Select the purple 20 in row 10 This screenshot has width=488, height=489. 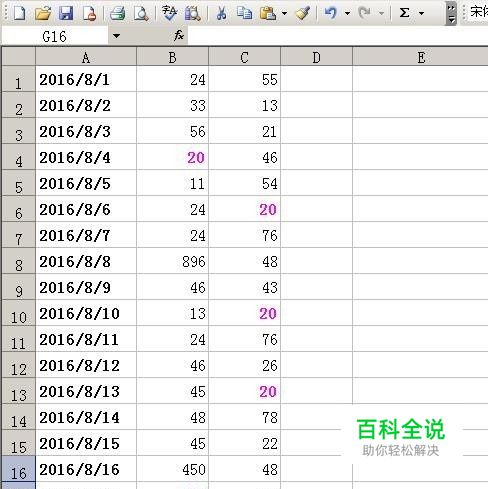coord(244,313)
